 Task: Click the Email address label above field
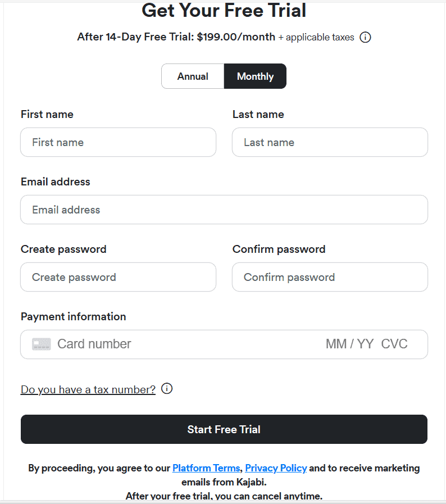pos(55,181)
